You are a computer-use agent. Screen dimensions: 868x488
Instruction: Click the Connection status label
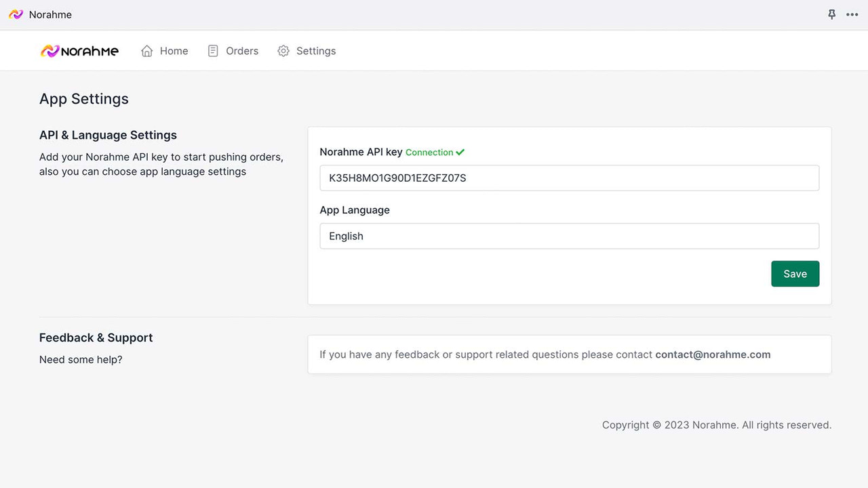coord(429,152)
